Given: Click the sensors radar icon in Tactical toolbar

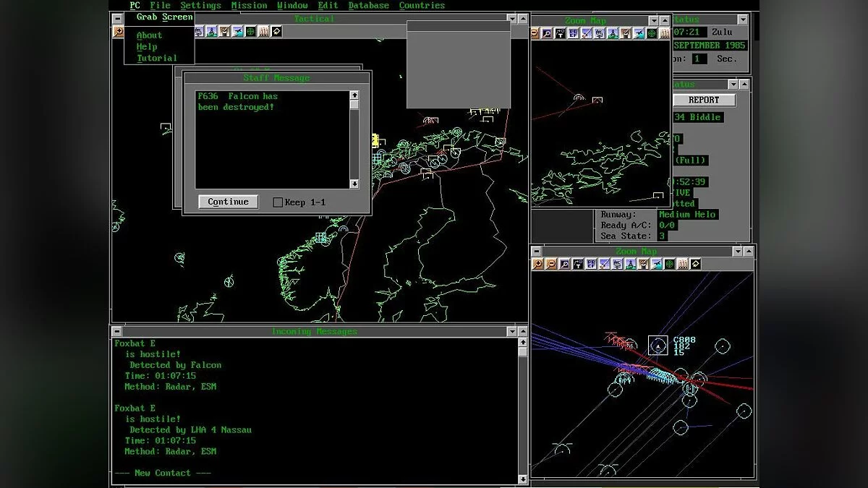Looking at the screenshot, I should coord(224,31).
